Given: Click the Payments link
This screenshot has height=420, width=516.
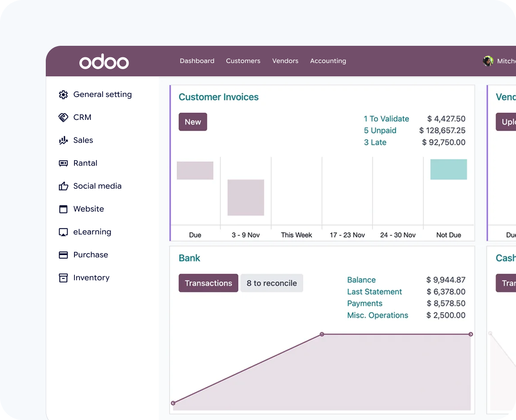Looking at the screenshot, I should 364,304.
